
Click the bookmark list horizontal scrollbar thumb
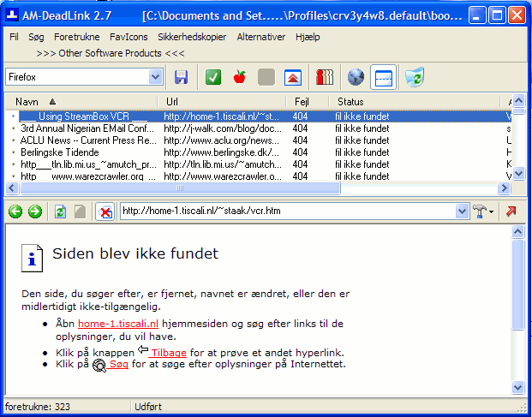[x=180, y=188]
